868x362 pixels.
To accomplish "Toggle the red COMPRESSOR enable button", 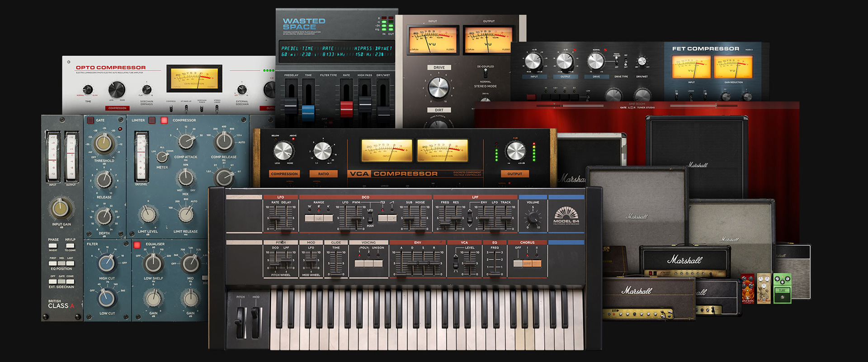I will click(164, 120).
